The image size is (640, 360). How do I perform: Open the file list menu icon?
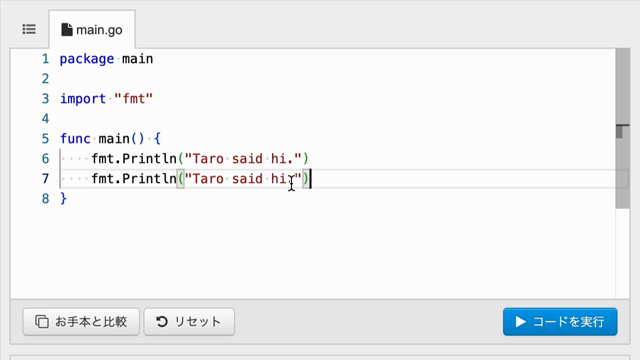tap(29, 29)
